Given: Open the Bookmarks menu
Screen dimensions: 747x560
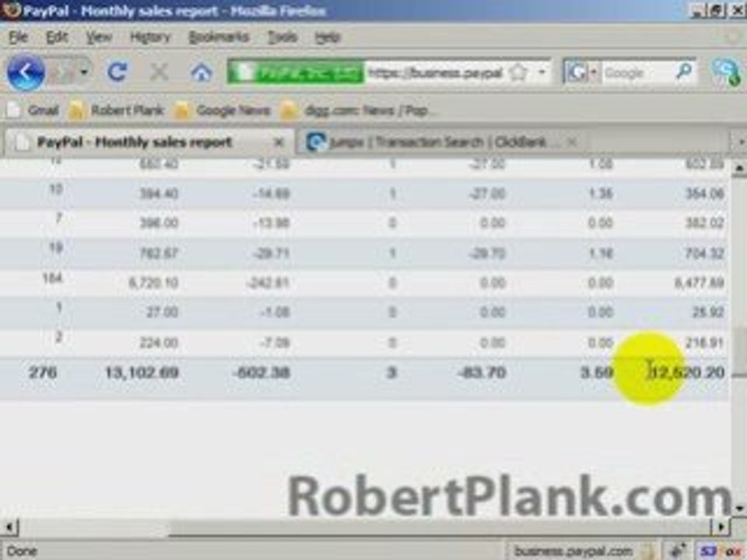Looking at the screenshot, I should [x=219, y=37].
